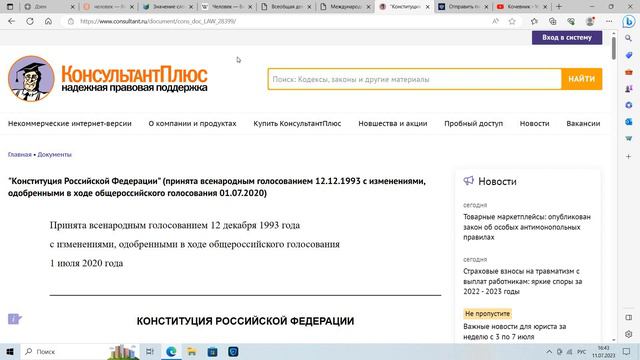The width and height of the screenshot is (640, 360).
Task: Reload the current page
Action: point(30,21)
